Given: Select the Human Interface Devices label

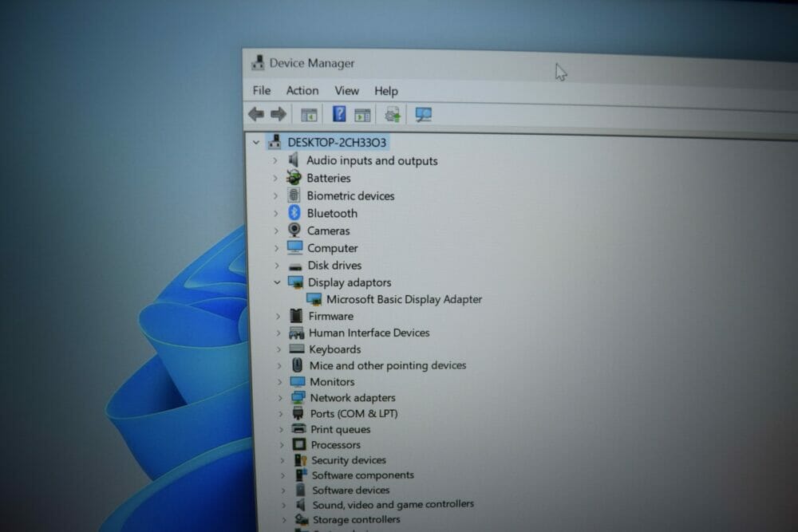Looking at the screenshot, I should coord(369,333).
